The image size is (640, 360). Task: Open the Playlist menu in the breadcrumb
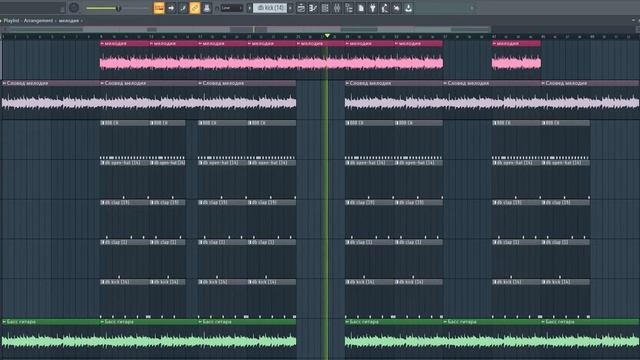point(11,20)
